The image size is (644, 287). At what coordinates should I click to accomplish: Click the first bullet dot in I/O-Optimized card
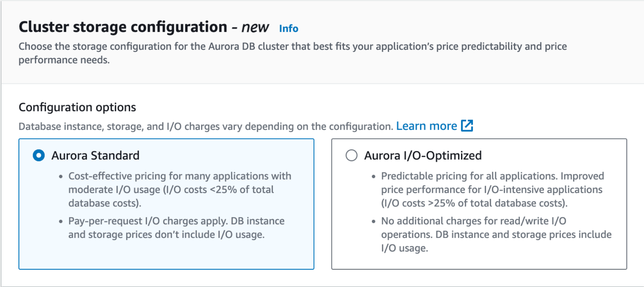[x=374, y=177]
